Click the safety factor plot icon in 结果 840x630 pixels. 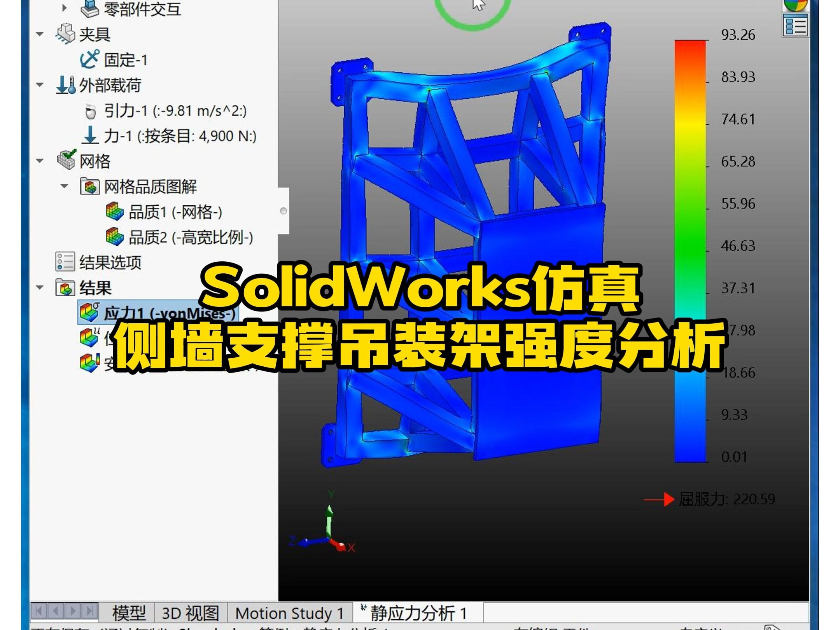(89, 362)
